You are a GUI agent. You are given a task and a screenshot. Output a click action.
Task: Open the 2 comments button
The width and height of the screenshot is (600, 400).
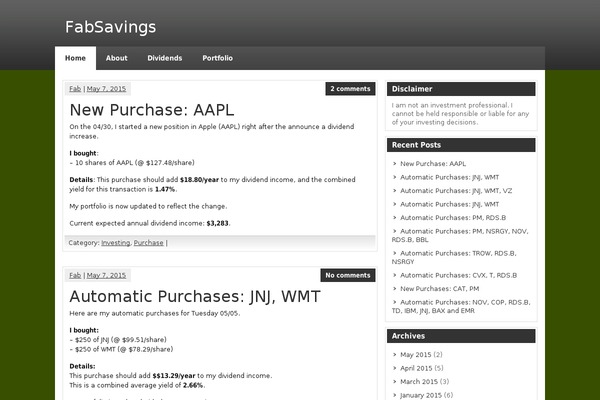[x=350, y=89]
